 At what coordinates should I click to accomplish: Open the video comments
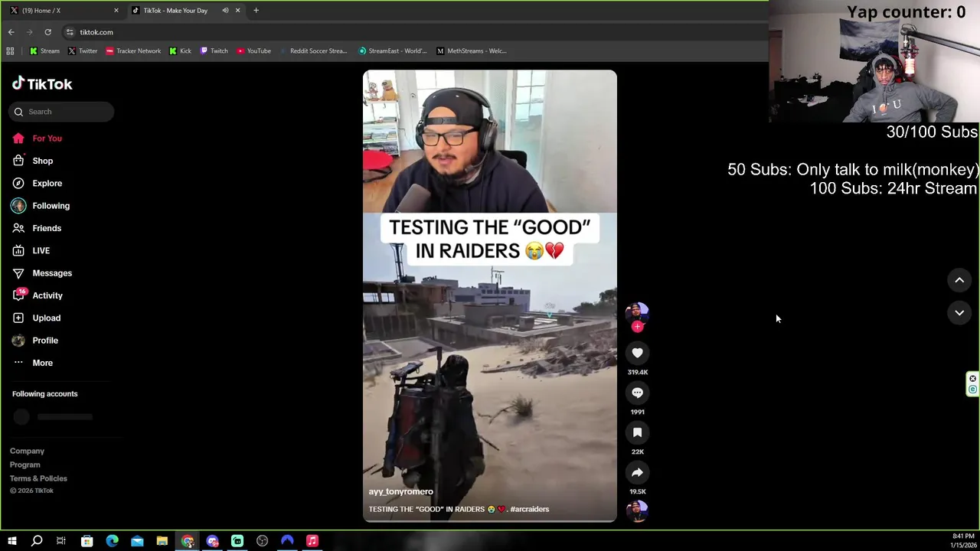click(x=637, y=393)
